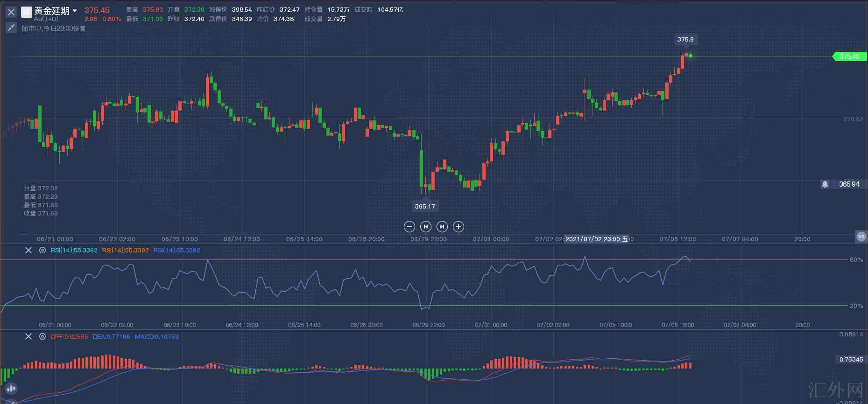The width and height of the screenshot is (868, 404).
Task: Click the 365.94 price alert label
Action: 849,184
